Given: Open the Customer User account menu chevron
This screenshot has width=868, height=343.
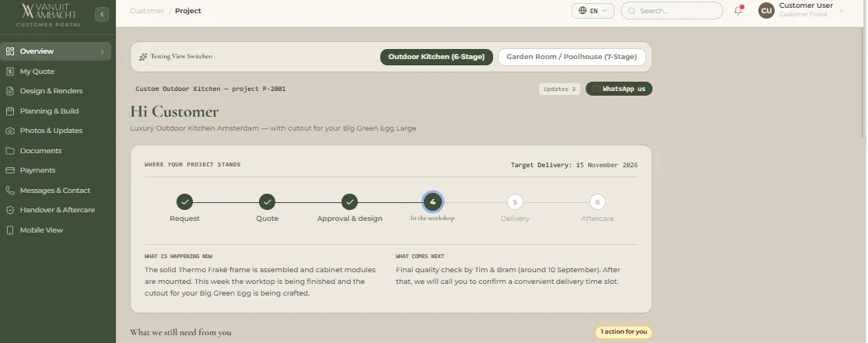Looking at the screenshot, I should point(842,11).
